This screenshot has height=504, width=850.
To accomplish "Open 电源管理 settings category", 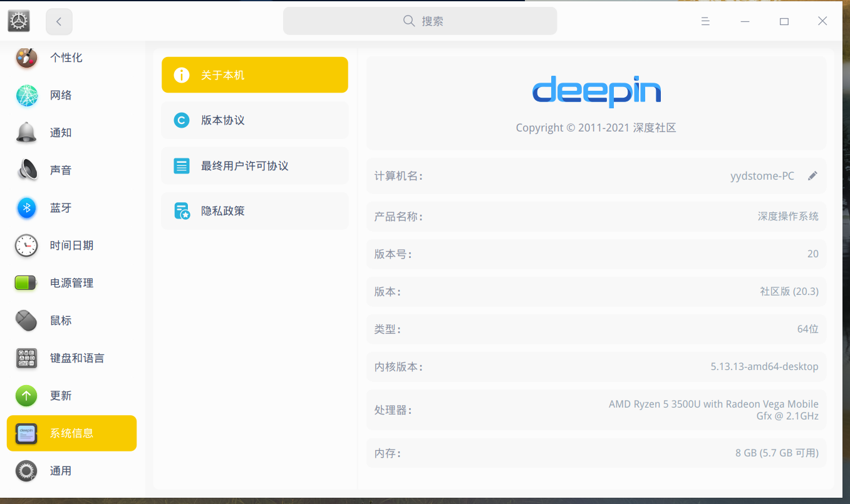I will 71,283.
